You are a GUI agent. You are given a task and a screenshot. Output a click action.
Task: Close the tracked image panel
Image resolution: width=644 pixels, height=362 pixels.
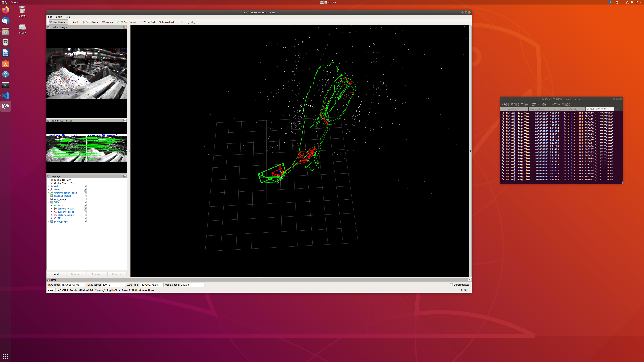125,27
